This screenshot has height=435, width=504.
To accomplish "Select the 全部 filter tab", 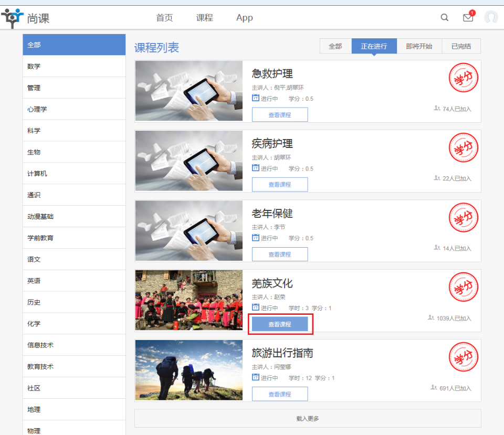I will [335, 46].
